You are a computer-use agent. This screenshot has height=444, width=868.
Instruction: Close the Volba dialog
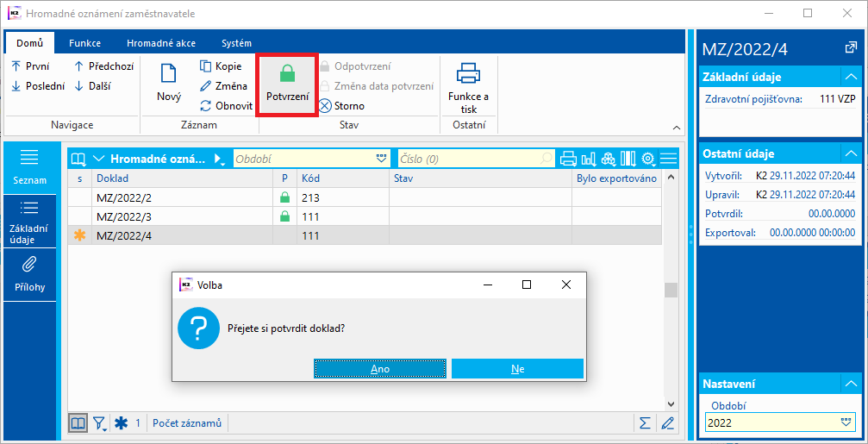[x=565, y=285]
